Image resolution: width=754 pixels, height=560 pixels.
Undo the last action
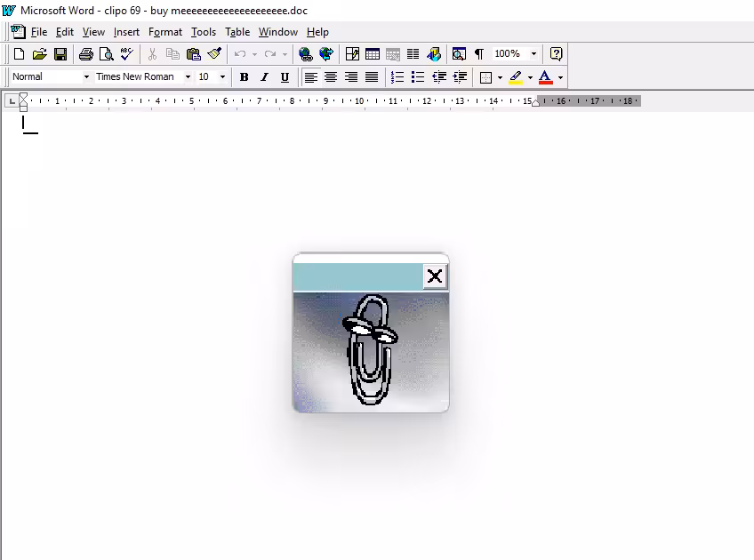[240, 54]
